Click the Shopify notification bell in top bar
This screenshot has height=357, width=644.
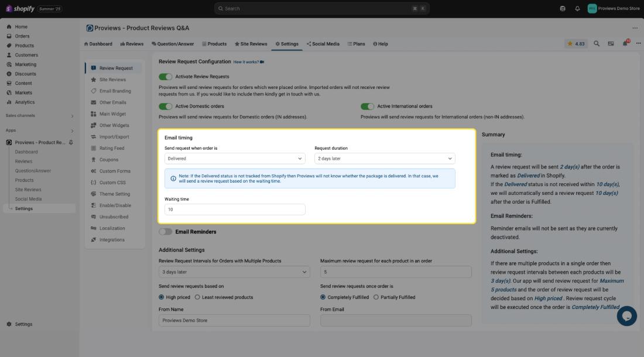577,9
